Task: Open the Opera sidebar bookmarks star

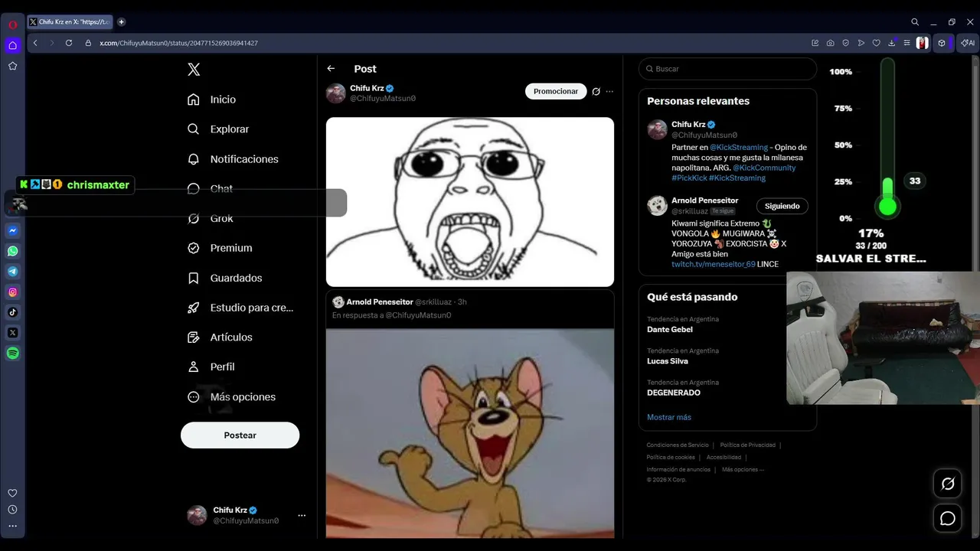Action: click(13, 66)
